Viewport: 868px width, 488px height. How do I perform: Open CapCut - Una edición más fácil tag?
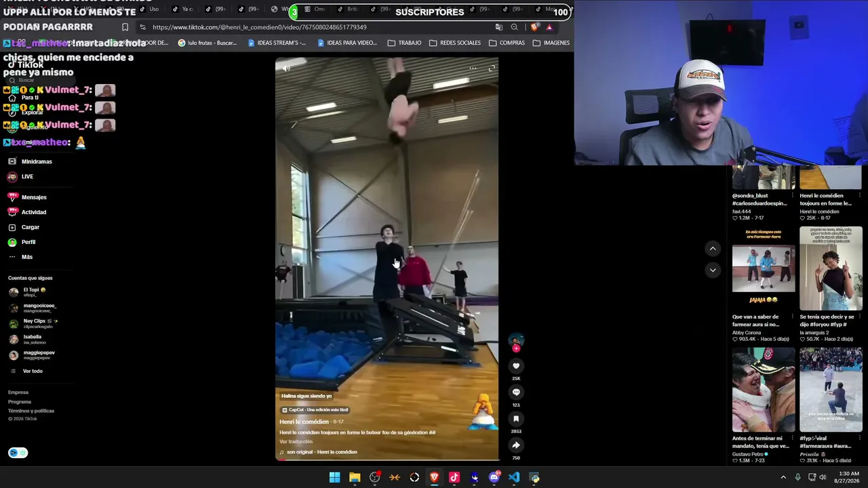[315, 410]
